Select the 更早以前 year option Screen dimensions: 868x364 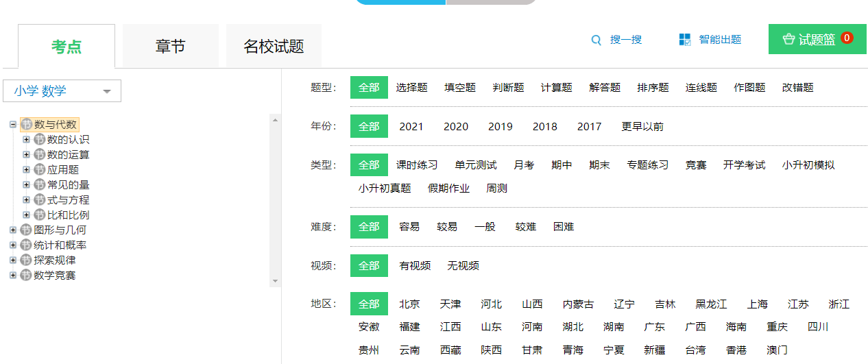click(642, 127)
